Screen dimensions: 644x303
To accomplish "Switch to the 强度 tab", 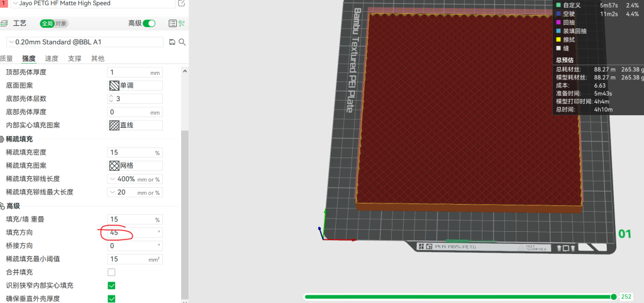I will [x=29, y=59].
